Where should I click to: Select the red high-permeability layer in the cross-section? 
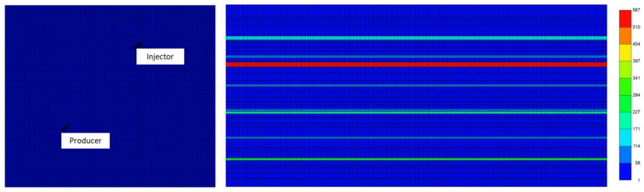[416, 65]
